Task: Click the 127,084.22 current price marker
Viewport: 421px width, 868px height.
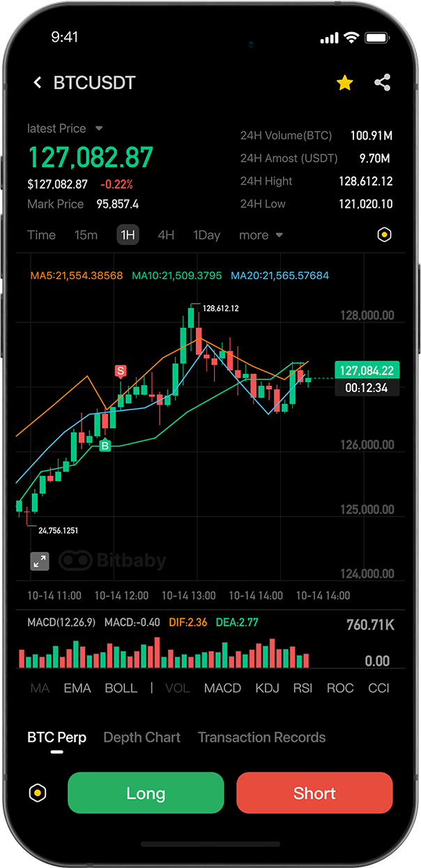Action: [x=367, y=371]
